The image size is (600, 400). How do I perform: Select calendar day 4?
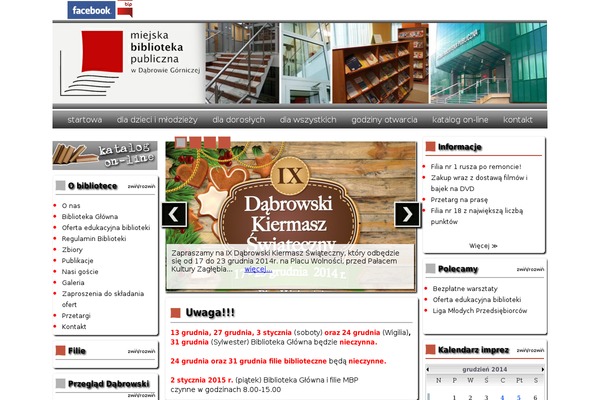(x=502, y=397)
